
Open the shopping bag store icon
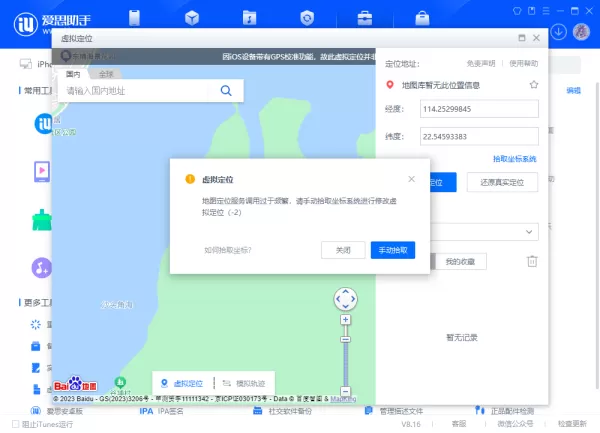422,18
